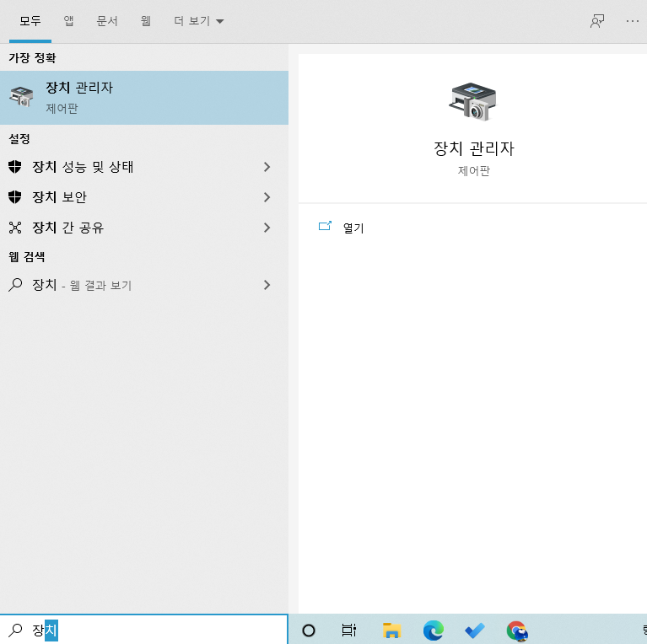This screenshot has width=647, height=644.
Task: Select the 장치 관리자 best match result
Action: (144, 98)
